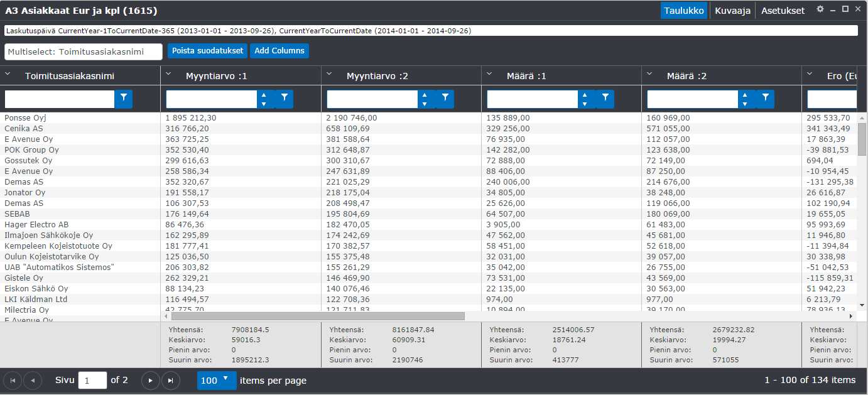This screenshot has height=395, width=868.
Task: Switch to the Kuvaaja tab
Action: point(732,11)
